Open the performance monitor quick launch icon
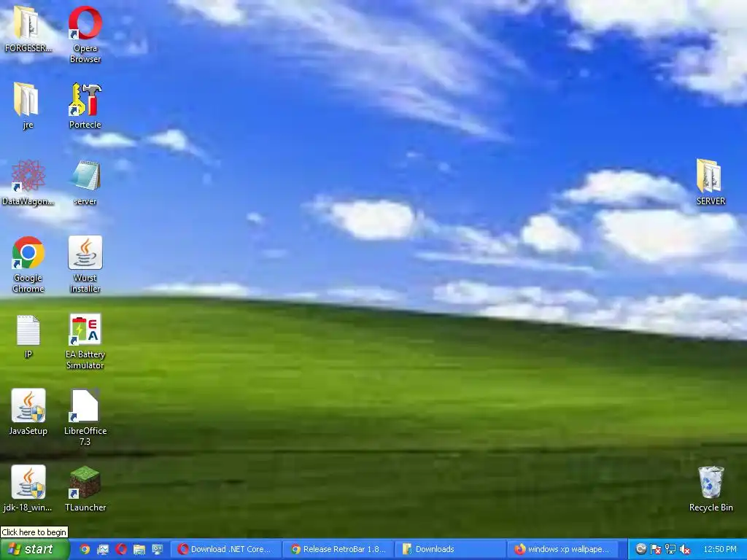Image resolution: width=747 pixels, height=560 pixels. coord(103,550)
